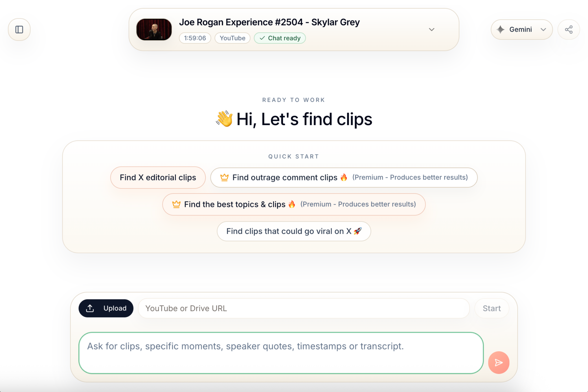Screen dimensions: 588x392
Task: Click the Hi, Let's find clips heading
Action: coord(304,119)
